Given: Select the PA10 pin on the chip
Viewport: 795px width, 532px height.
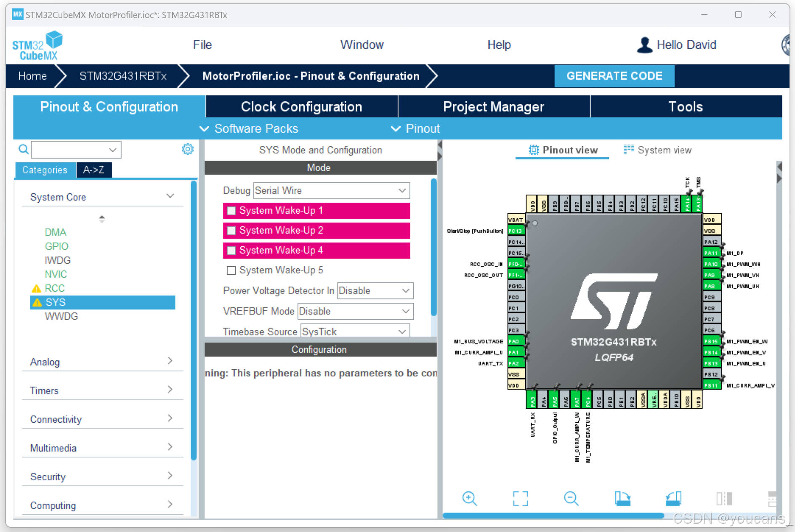Looking at the screenshot, I should click(x=712, y=264).
